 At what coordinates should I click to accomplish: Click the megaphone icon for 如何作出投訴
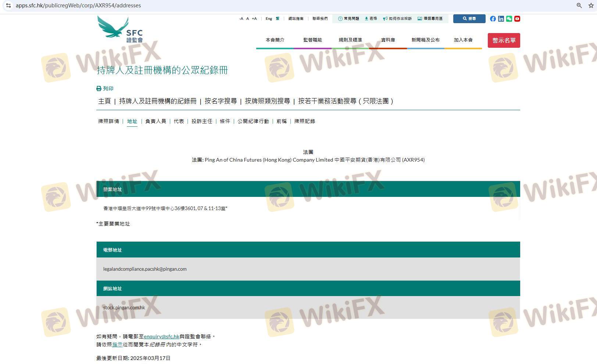(x=385, y=19)
